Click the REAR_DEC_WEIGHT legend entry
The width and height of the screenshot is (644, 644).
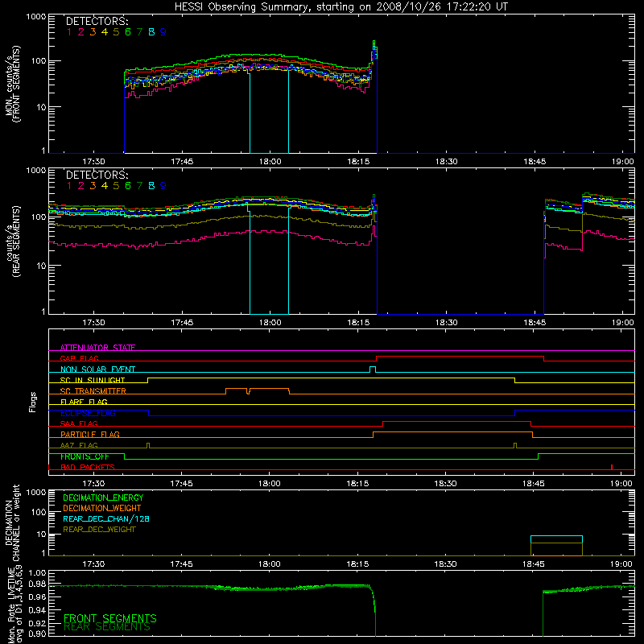[99, 530]
